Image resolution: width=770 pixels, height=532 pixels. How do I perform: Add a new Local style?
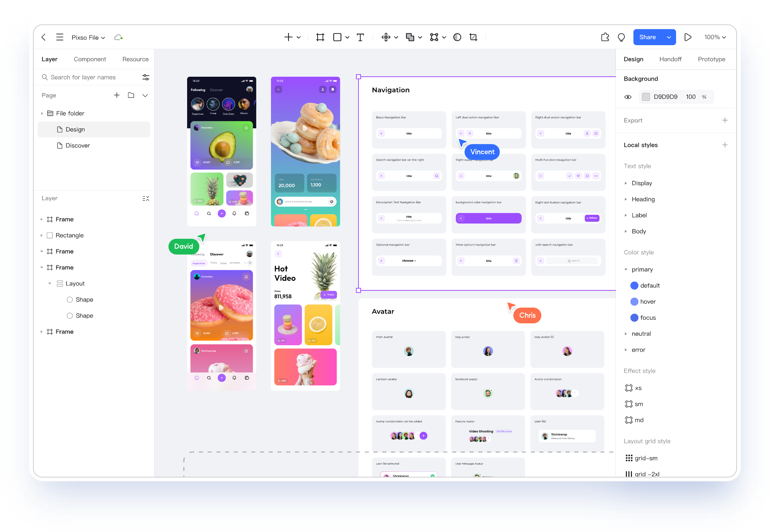click(x=724, y=144)
